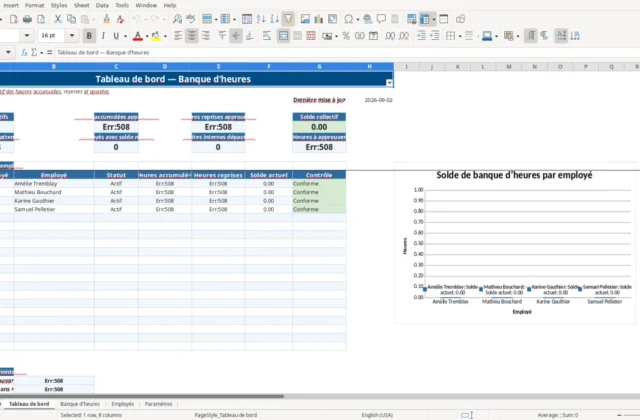640x420 pixels.
Task: Click the Function Wizard fx icon
Action: click(24, 52)
